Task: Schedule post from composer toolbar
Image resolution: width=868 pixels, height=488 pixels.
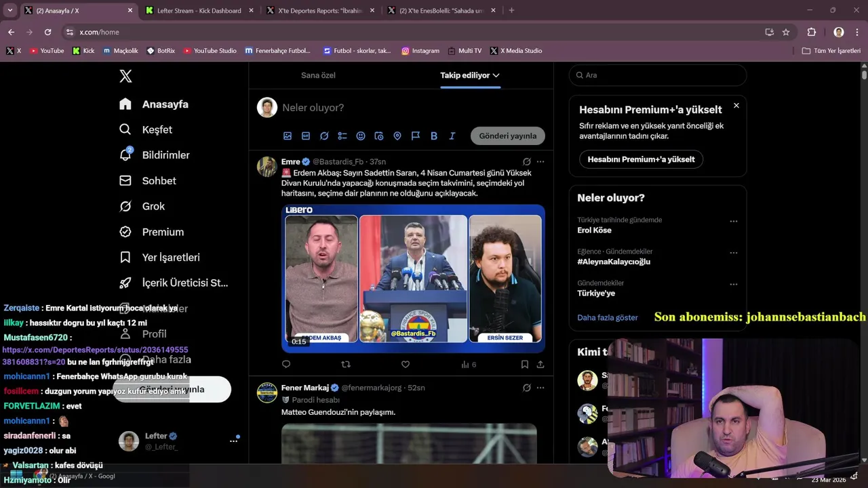Action: [379, 136]
